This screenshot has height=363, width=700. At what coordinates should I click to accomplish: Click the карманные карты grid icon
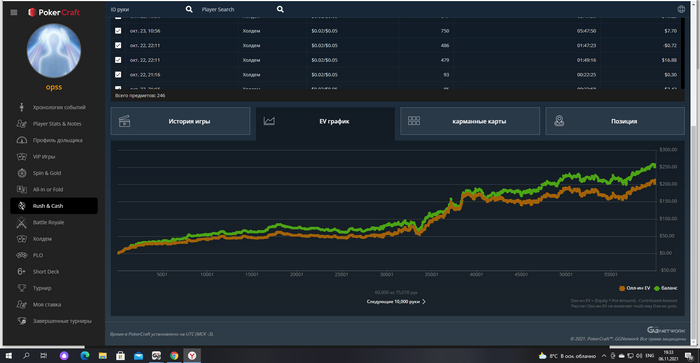point(414,121)
